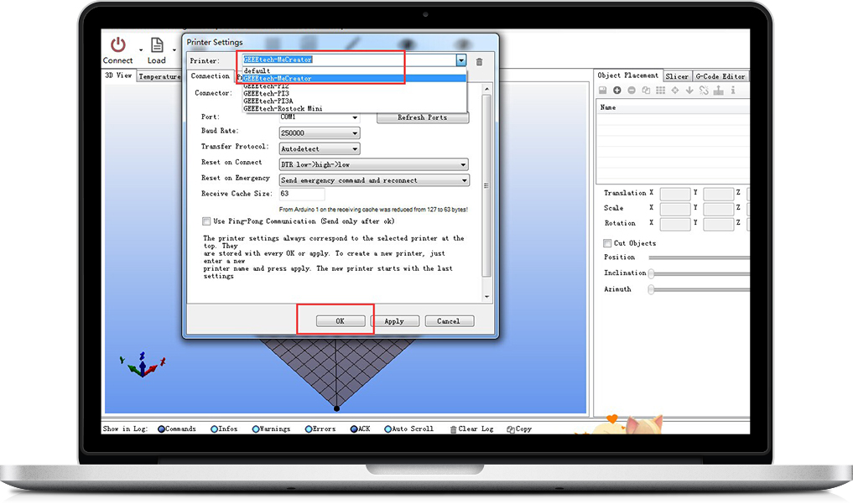Viewport: 853px width, 504px height.
Task: Click the Inclination slider handle
Action: coord(651,273)
